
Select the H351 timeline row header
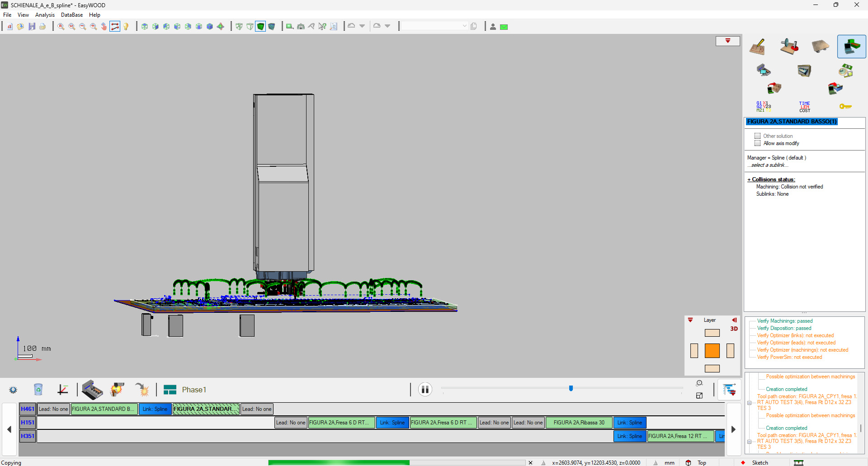coord(28,436)
